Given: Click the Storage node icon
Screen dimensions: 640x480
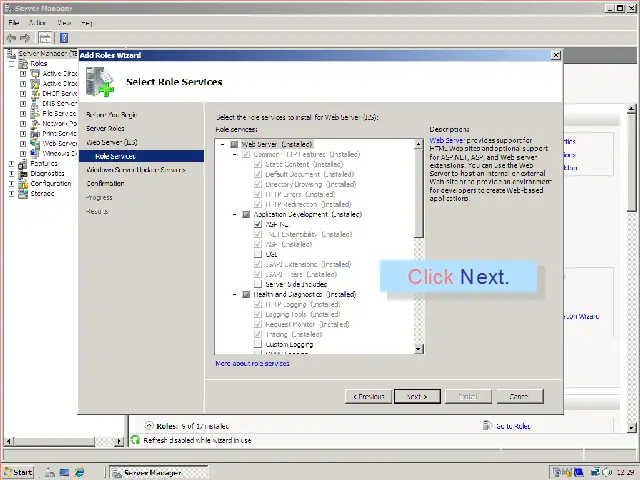Looking at the screenshot, I should (24, 193).
